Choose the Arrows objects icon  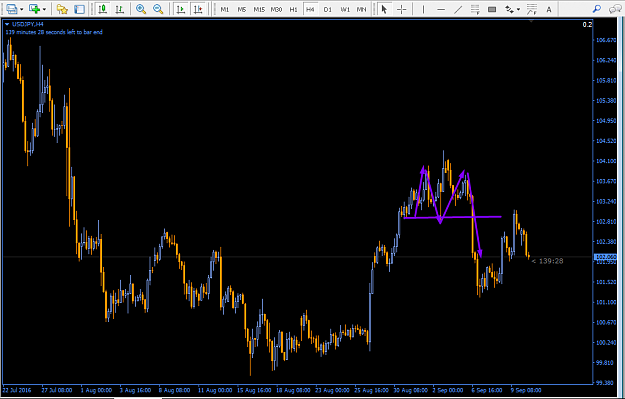tap(509, 9)
